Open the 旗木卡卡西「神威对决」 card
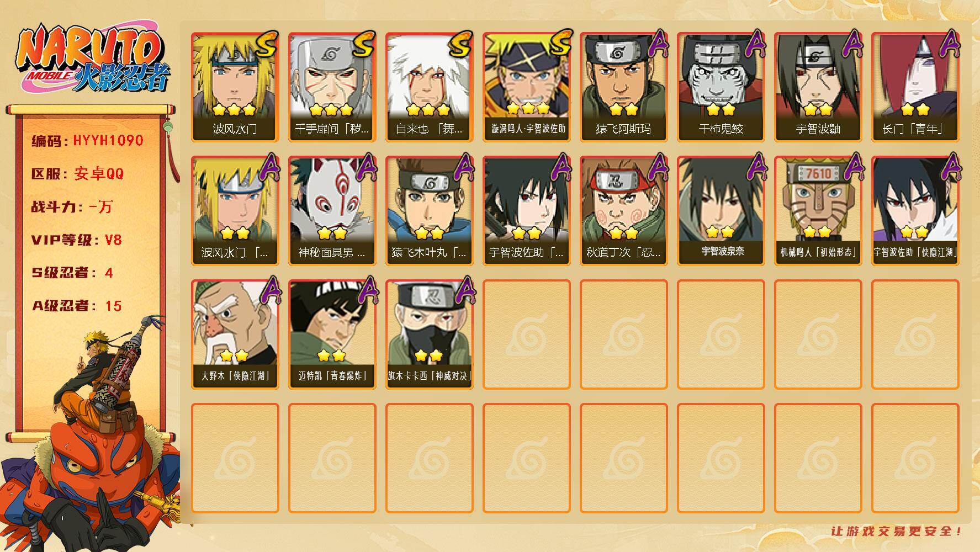 pyautogui.click(x=430, y=335)
